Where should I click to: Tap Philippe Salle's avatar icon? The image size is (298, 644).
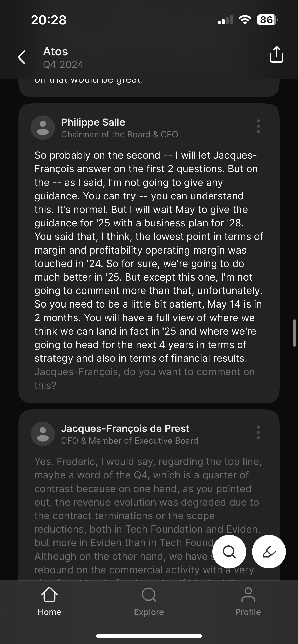tap(43, 128)
